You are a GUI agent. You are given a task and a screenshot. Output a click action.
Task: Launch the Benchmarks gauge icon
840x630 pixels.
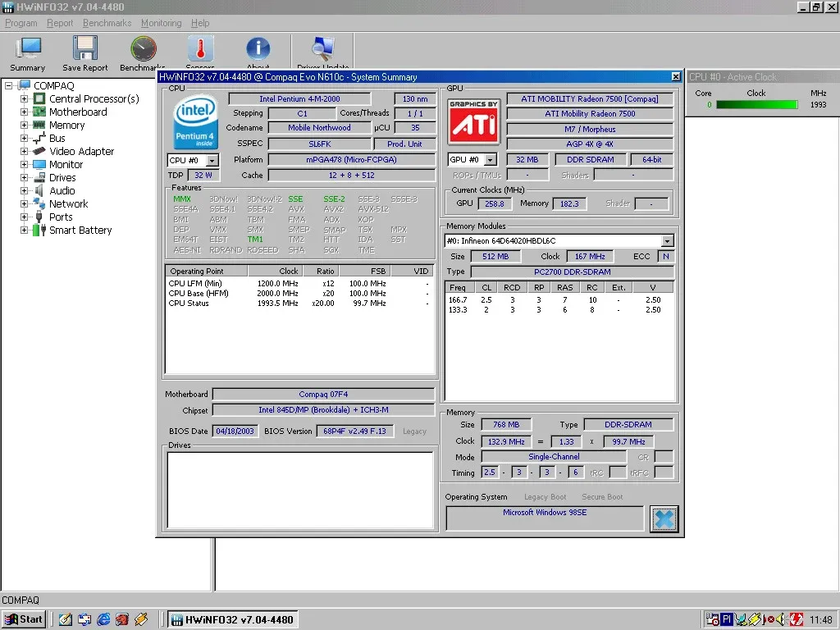point(144,48)
